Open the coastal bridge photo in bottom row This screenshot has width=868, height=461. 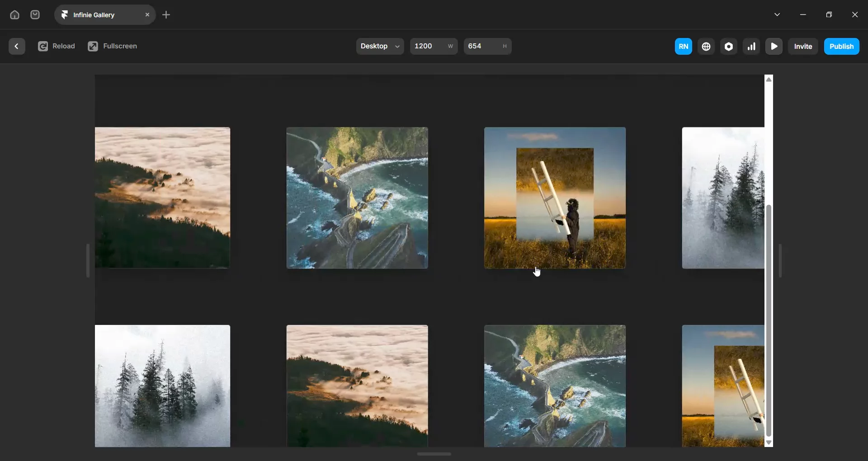tap(555, 386)
